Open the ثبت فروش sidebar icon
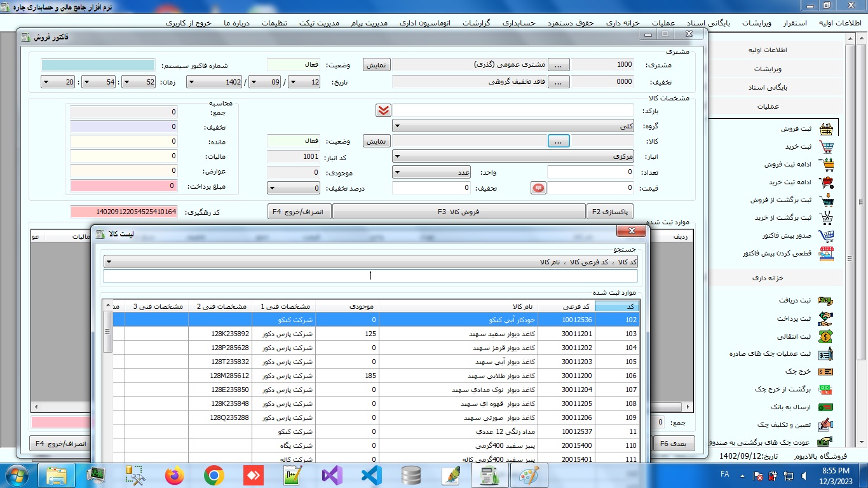 (826, 129)
